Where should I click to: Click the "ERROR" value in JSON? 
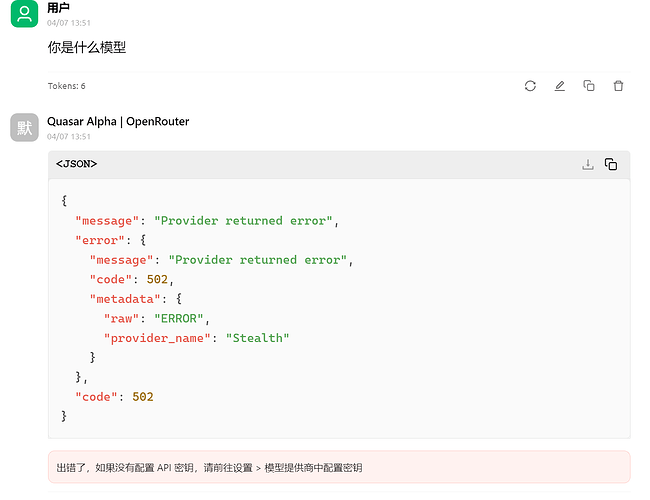[x=179, y=319]
